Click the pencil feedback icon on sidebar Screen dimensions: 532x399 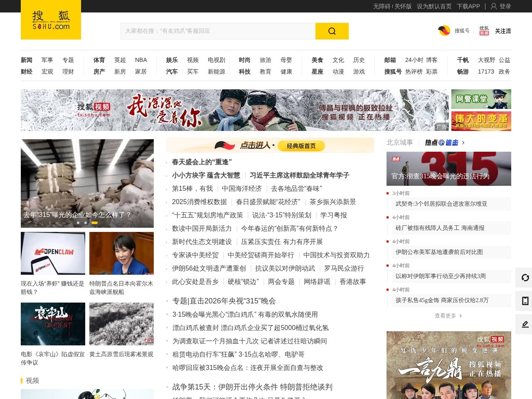point(525,324)
